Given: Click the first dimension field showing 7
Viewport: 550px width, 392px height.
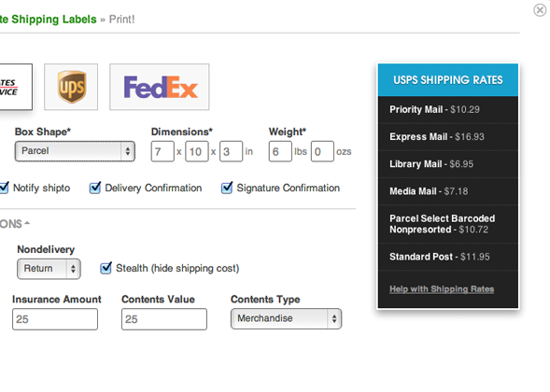Looking at the screenshot, I should (x=162, y=151).
